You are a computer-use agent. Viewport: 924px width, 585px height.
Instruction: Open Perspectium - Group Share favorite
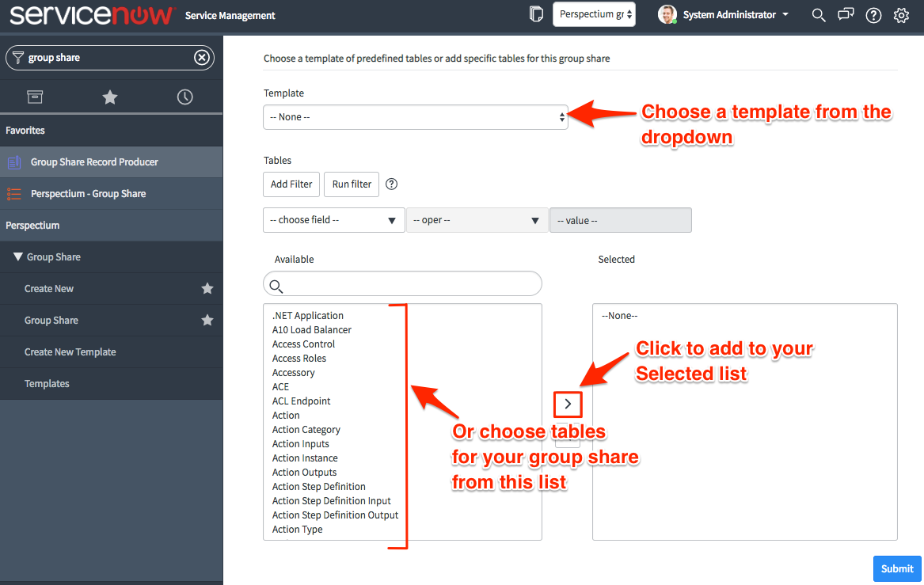coord(112,194)
